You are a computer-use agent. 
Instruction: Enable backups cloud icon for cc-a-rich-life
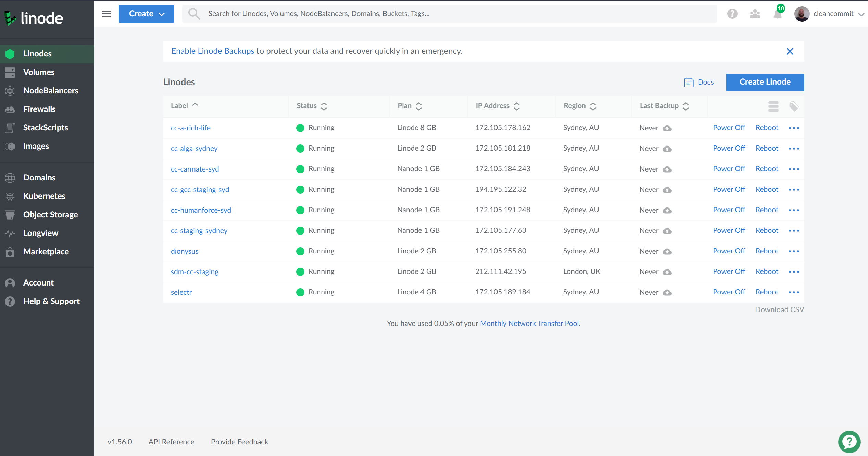(x=667, y=128)
